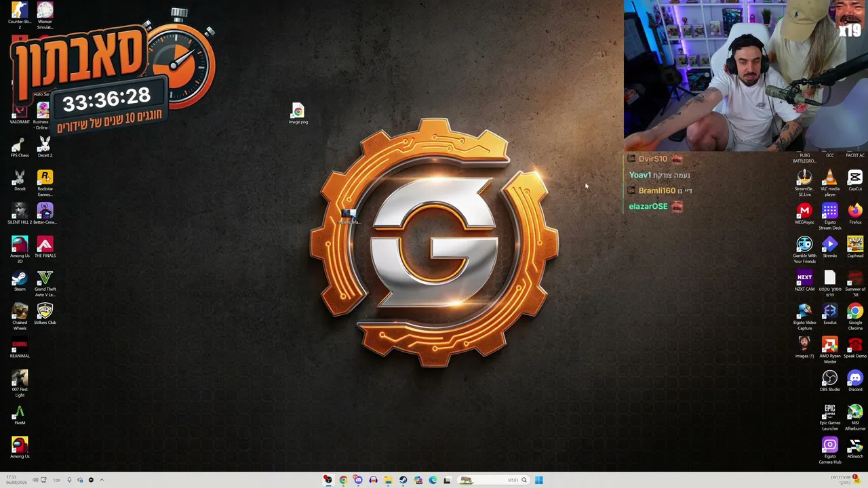The image size is (868, 488).
Task: Open the Summer of '58 shortcut
Action: coord(855,283)
